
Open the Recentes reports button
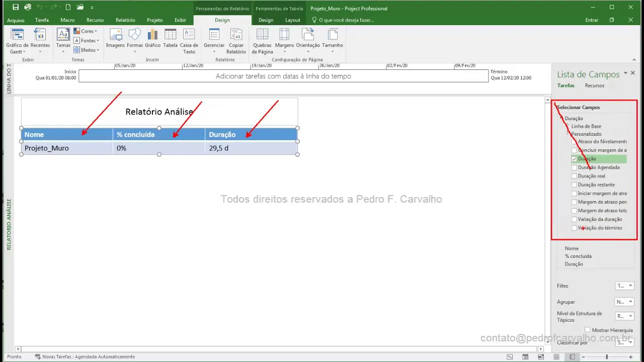(x=40, y=41)
